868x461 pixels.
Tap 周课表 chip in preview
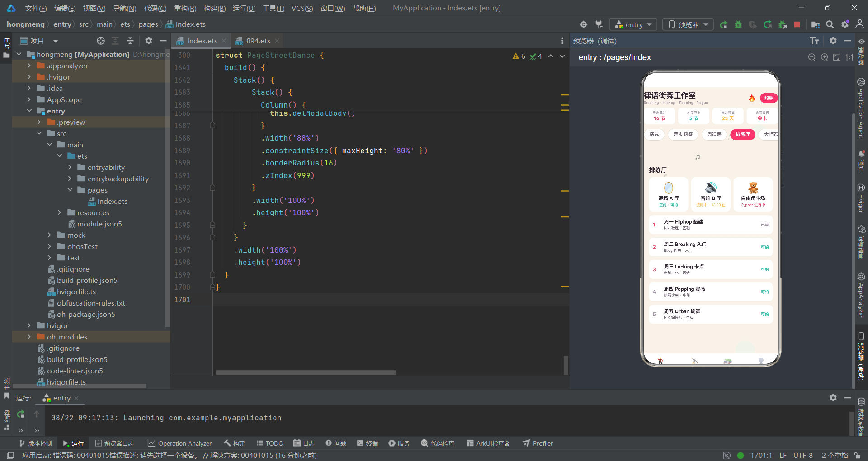714,135
